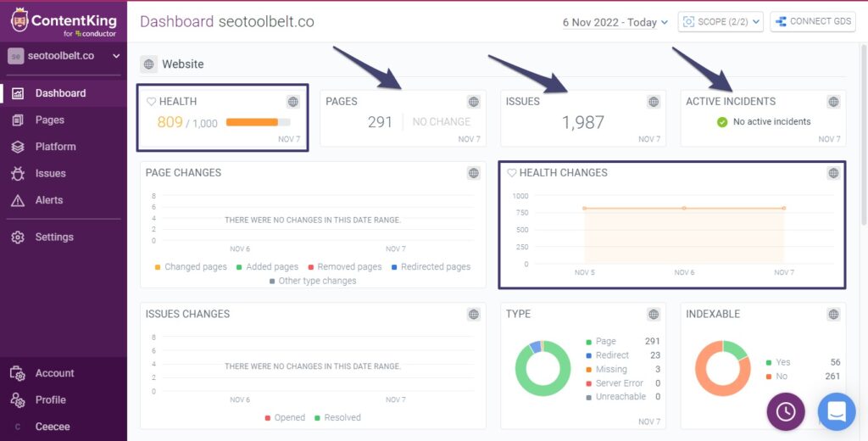Select Redirect row in TYPE legend
868x441 pixels.
(623, 355)
